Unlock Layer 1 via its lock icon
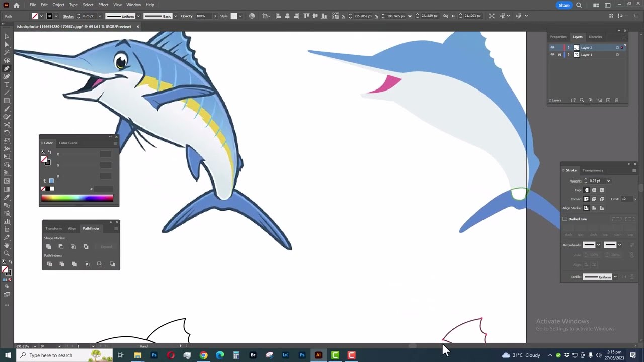Screen dimensions: 644x362 point(559,55)
